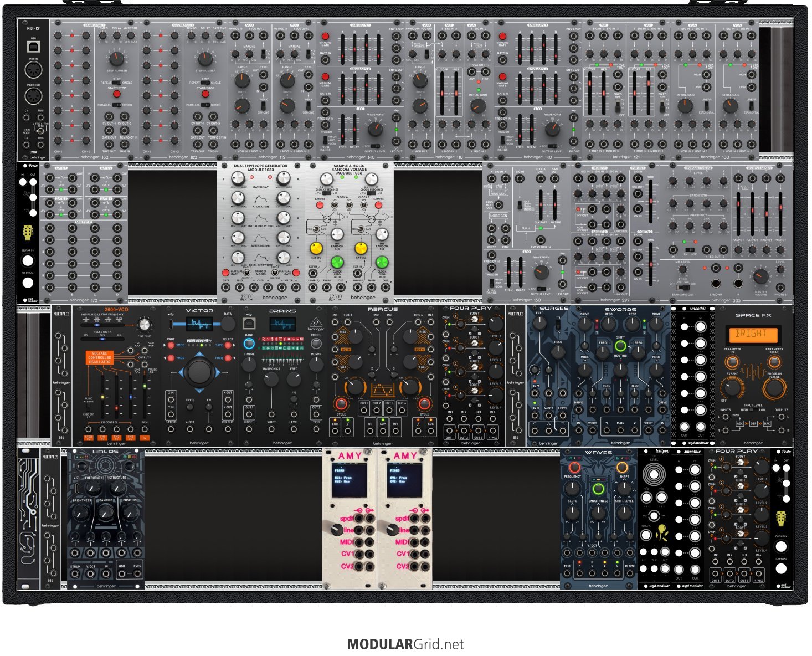Push the left Manual Gate button on module 1033
Screen dimensions: 812x656
[x=225, y=273]
